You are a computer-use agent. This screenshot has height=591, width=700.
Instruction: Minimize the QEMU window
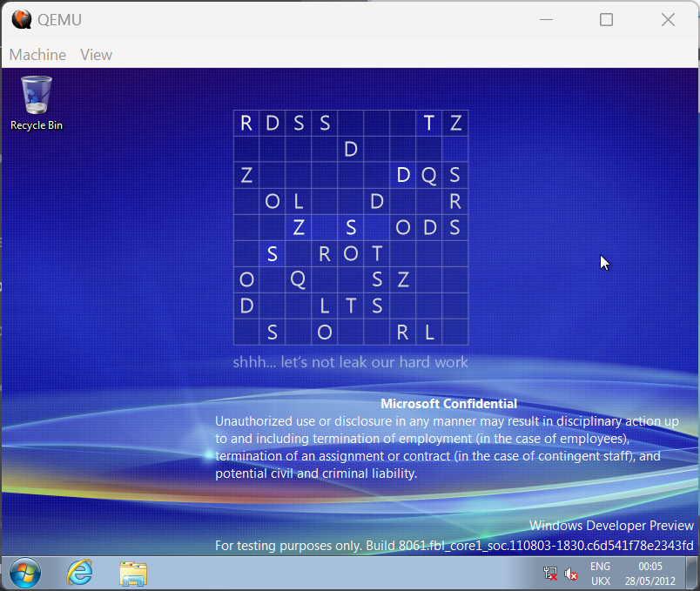546,20
